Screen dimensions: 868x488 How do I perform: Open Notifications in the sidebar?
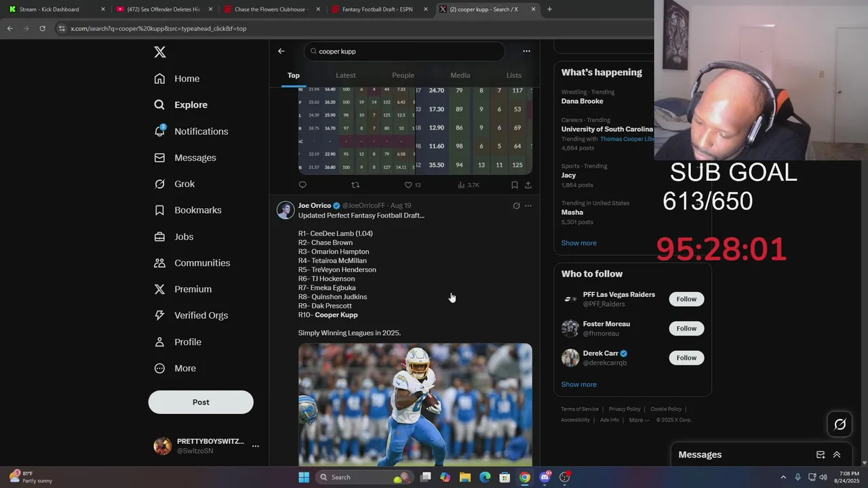click(x=191, y=131)
